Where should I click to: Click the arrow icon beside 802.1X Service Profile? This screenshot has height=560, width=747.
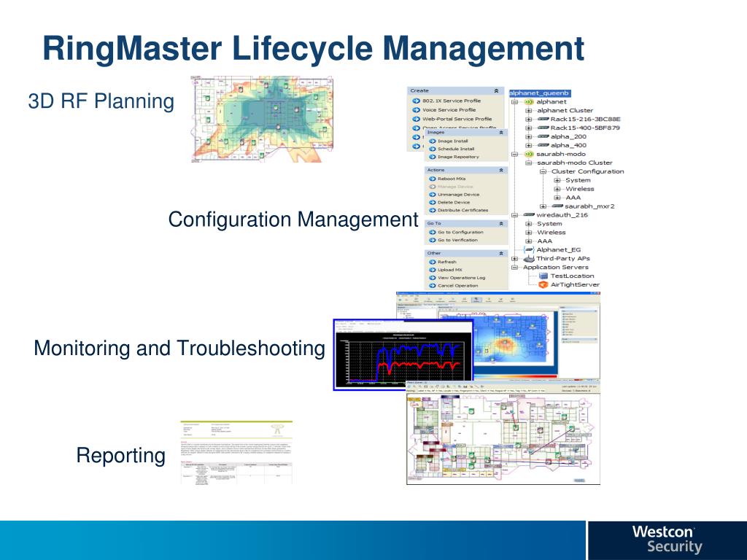415,101
